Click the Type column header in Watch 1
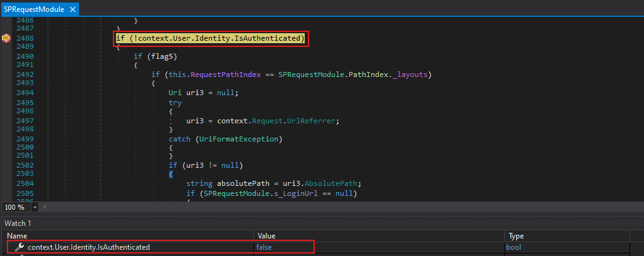This screenshot has width=644, height=256. pos(516,236)
